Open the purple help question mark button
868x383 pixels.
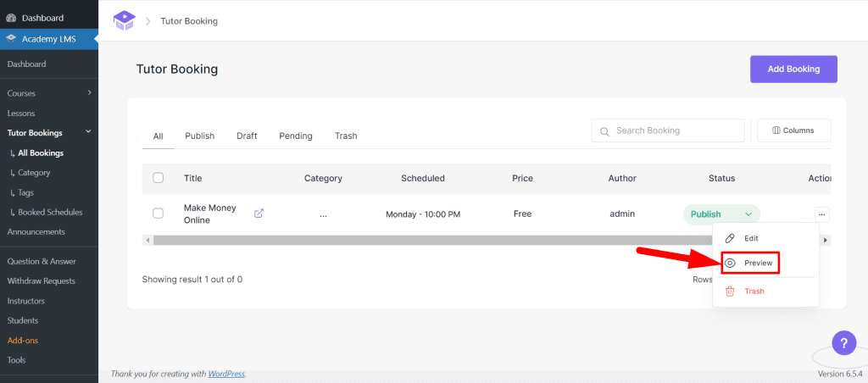point(844,342)
